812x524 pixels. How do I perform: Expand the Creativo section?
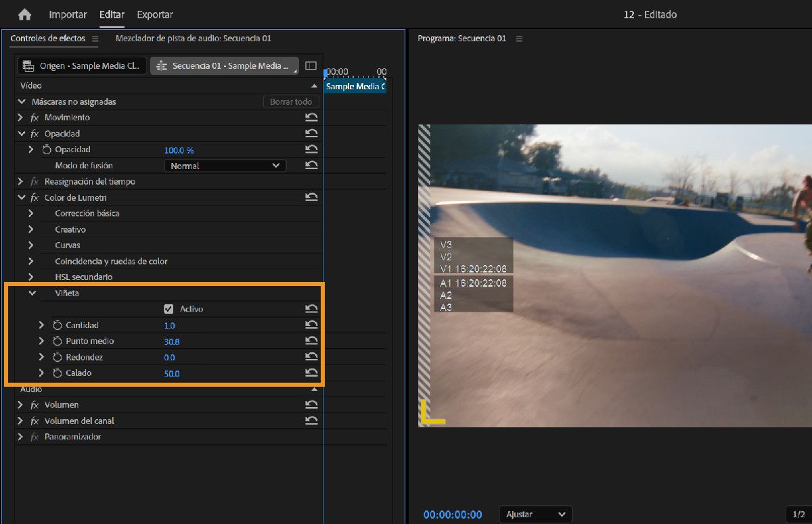tap(31, 229)
